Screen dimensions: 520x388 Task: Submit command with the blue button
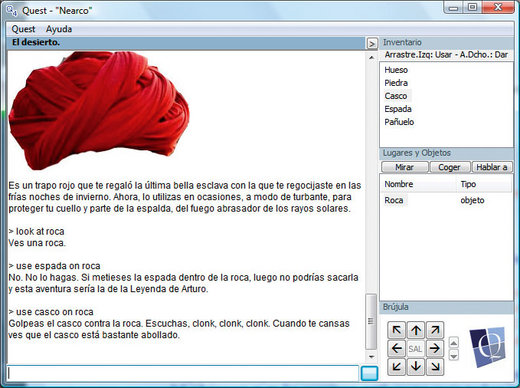[369, 373]
